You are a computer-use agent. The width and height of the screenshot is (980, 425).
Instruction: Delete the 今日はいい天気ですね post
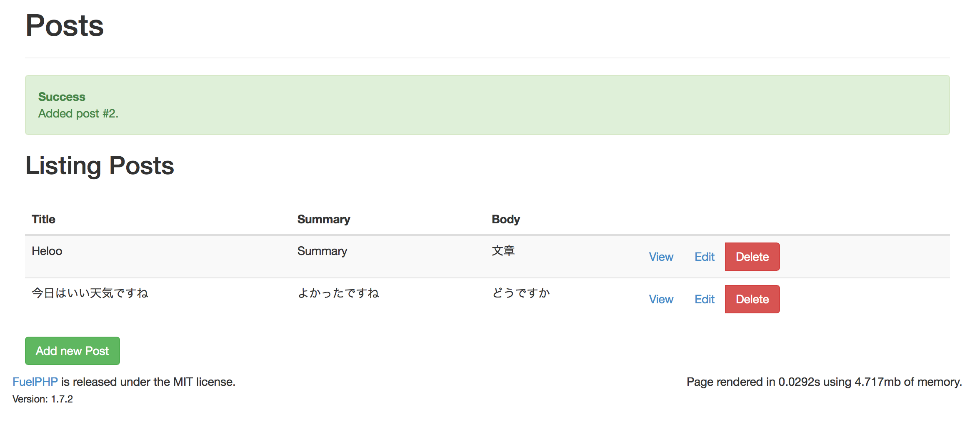752,299
